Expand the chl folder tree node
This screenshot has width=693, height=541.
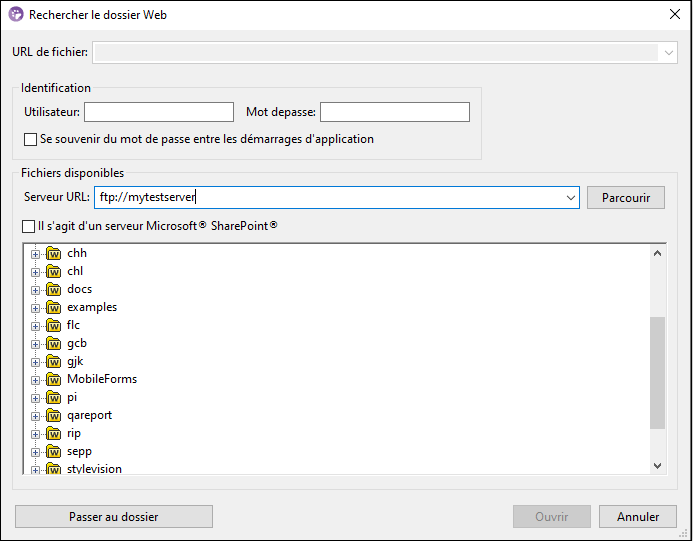click(36, 272)
